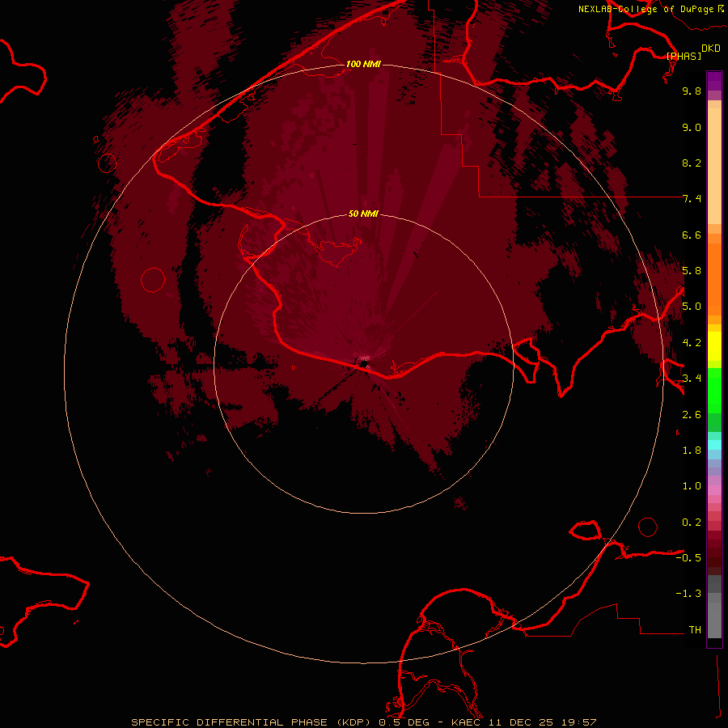The width and height of the screenshot is (728, 728).
Task: Pick the yellow segment of the color bar
Action: click(x=714, y=346)
